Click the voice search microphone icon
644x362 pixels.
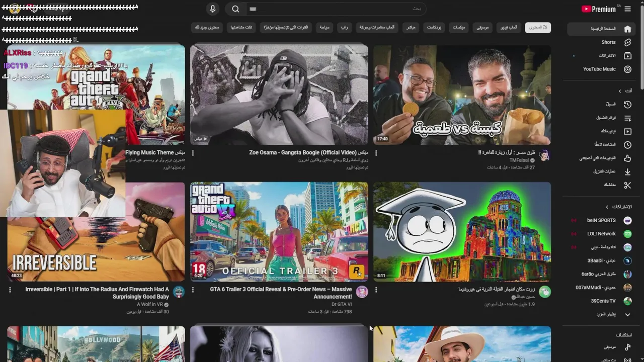(x=212, y=9)
